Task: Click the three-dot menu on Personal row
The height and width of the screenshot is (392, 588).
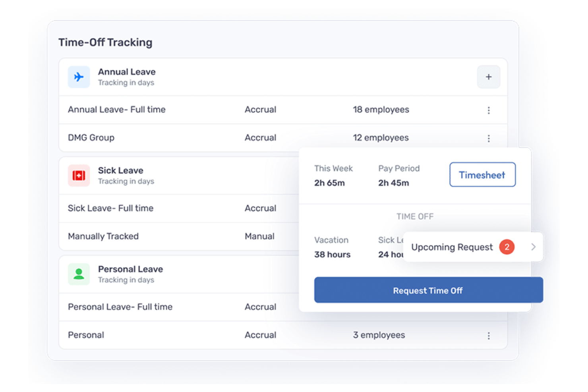Action: point(488,336)
